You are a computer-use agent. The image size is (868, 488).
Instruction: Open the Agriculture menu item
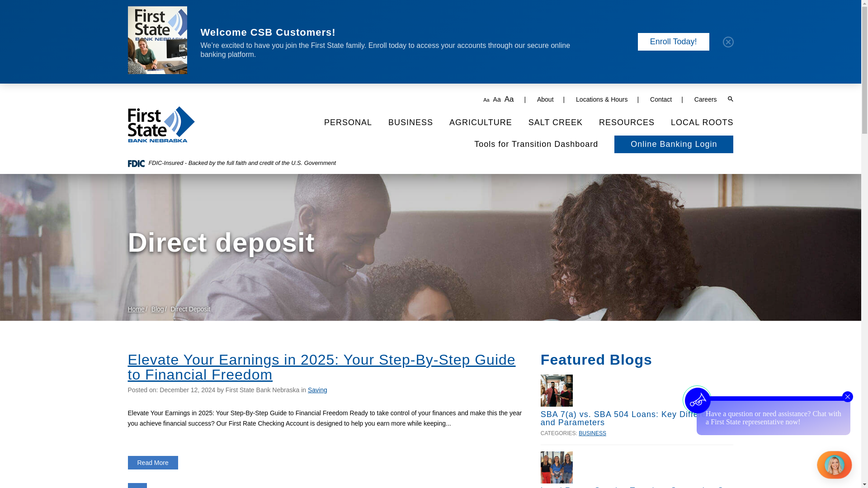pos(481,122)
